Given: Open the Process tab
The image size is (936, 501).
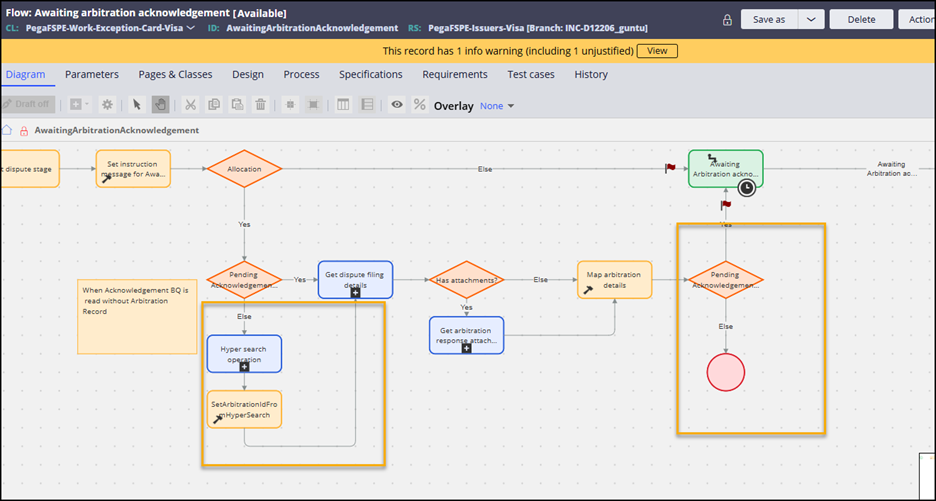Looking at the screenshot, I should (301, 75).
